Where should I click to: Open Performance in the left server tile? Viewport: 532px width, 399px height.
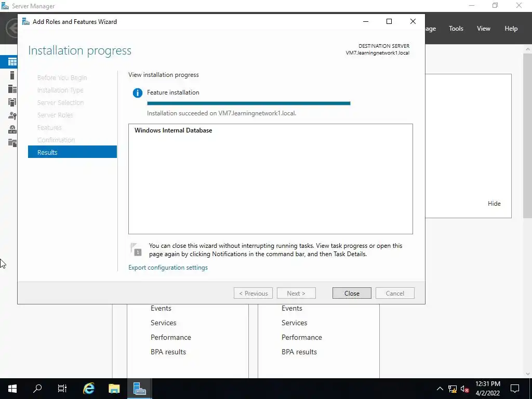170,337
